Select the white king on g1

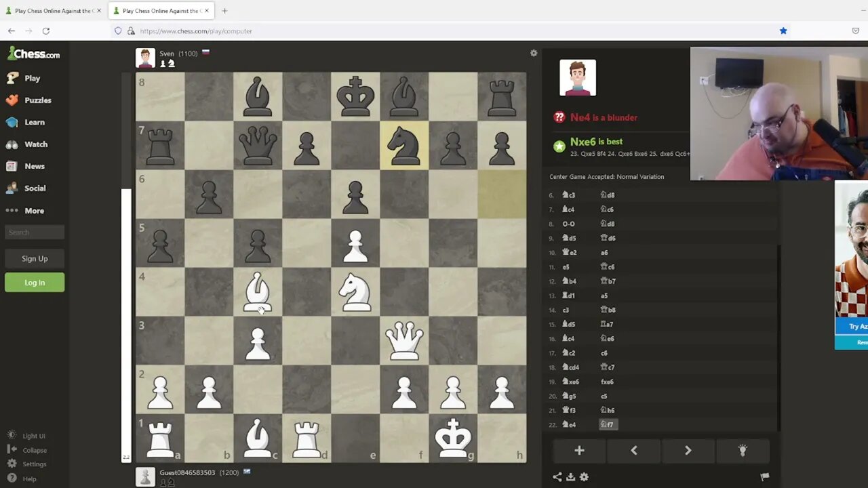[453, 438]
